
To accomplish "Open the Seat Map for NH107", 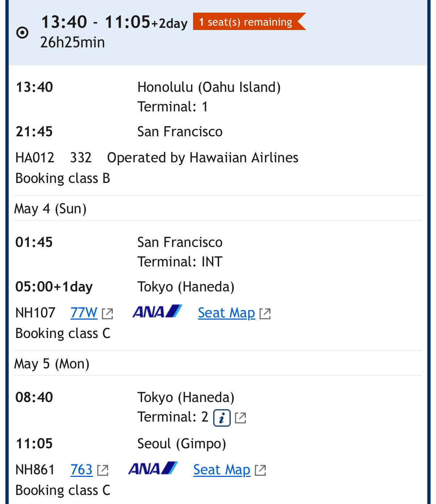I will tap(226, 313).
